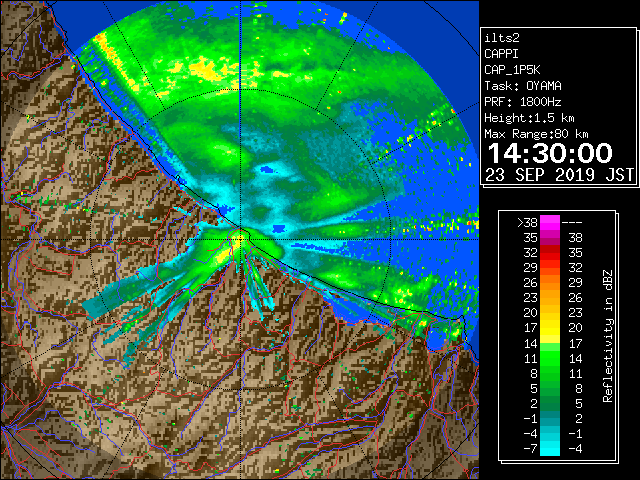The width and height of the screenshot is (640, 480).
Task: Pick the bright green 11–14 dBZ legend swatch
Action: tap(550, 358)
